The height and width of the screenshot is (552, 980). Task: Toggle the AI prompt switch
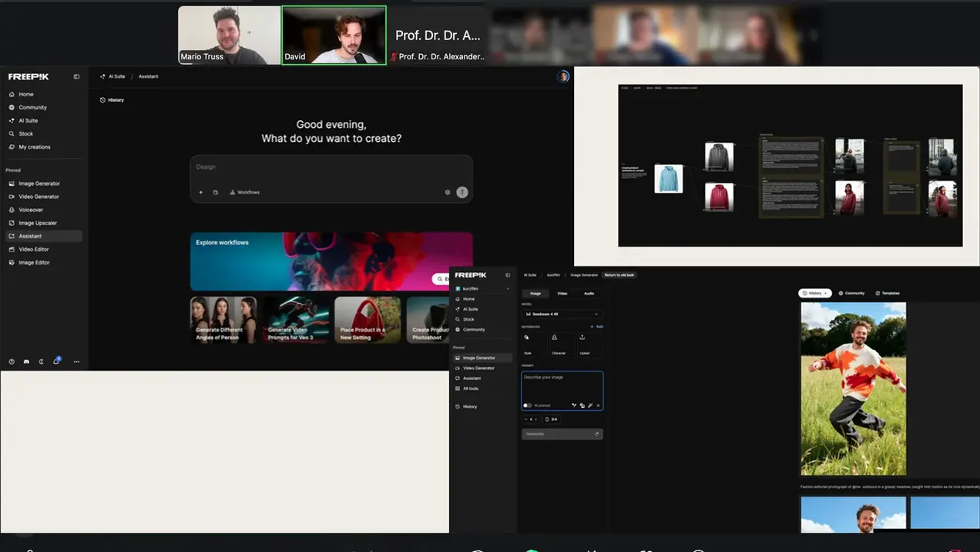(528, 406)
